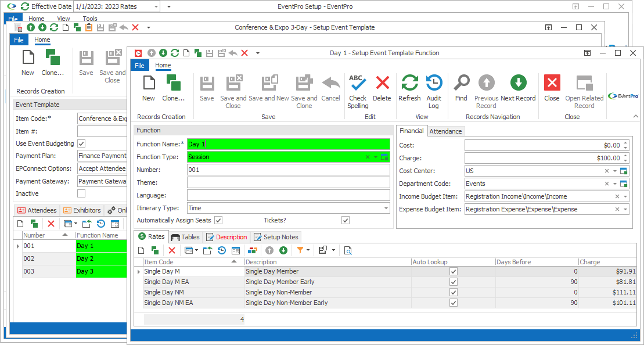Toggle Auto Lookup for Single Day NM row
644x345 pixels.
(454, 292)
